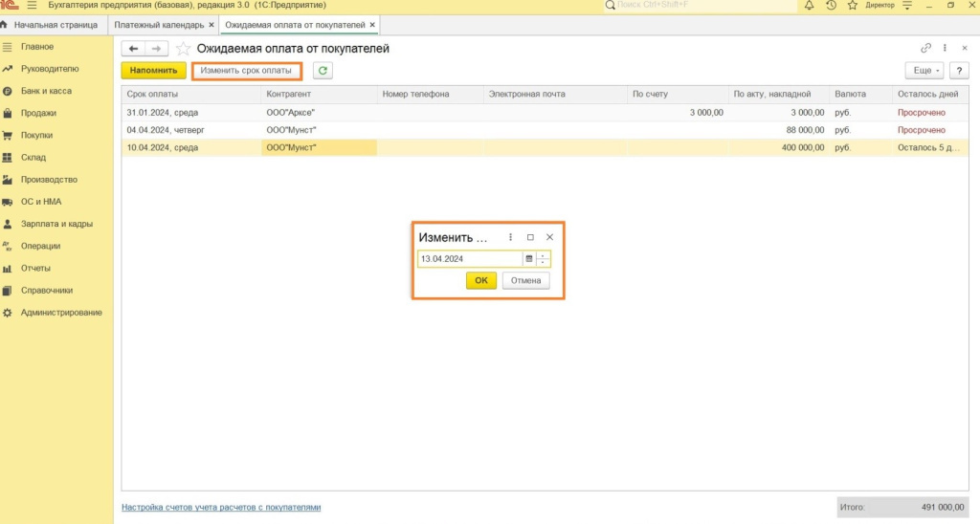Open Банк и касса sidebar section
Screen dimensions: 980x524
pos(46,91)
